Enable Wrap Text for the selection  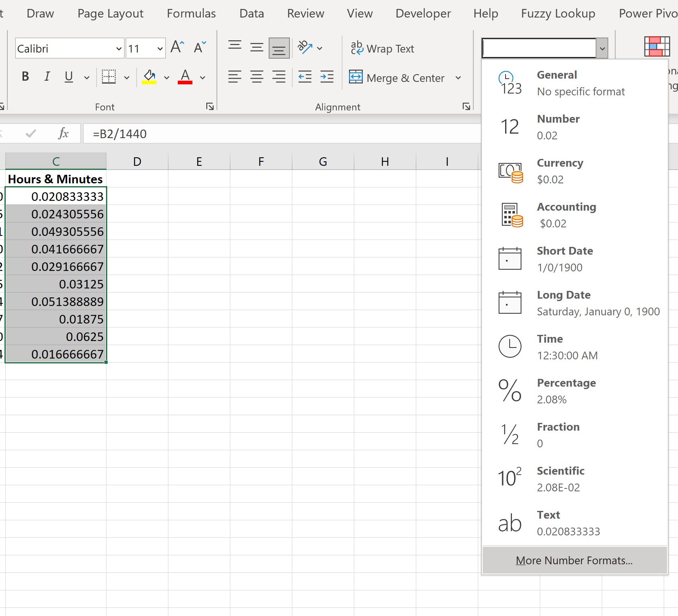382,48
